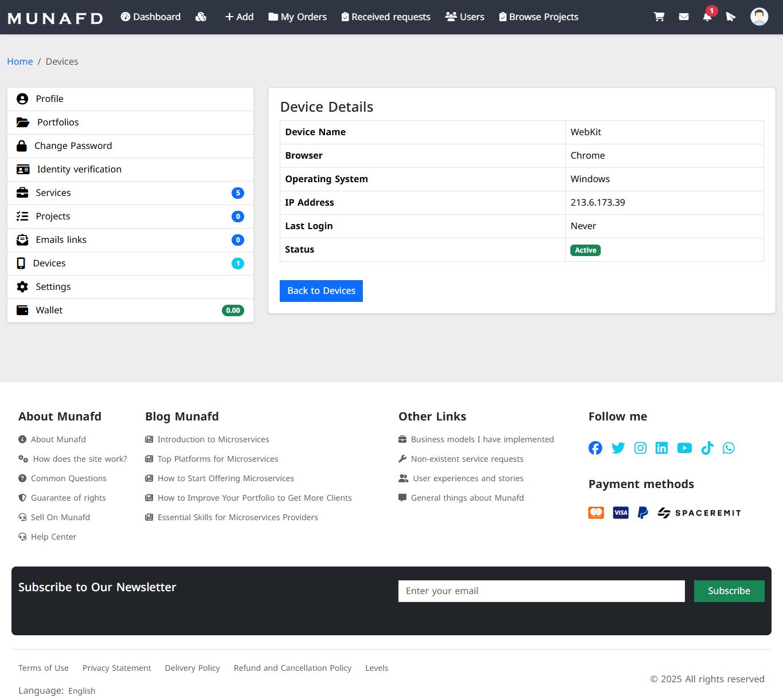Open the WhatsApp contact icon
Screen dimensions: 783x700
pyautogui.click(x=729, y=448)
